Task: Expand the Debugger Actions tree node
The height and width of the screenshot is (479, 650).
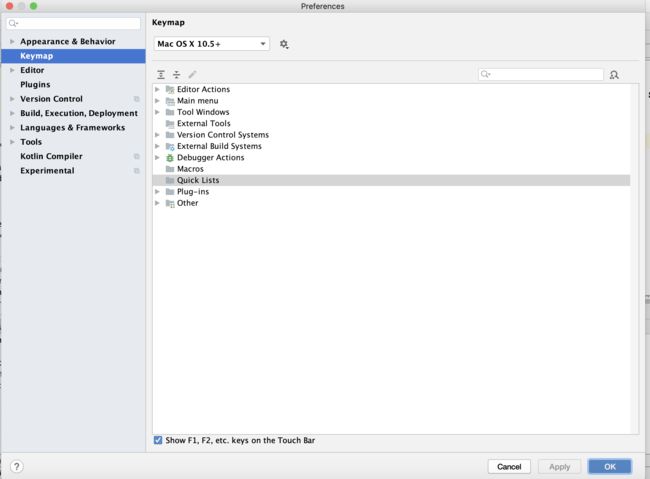Action: pos(158,158)
